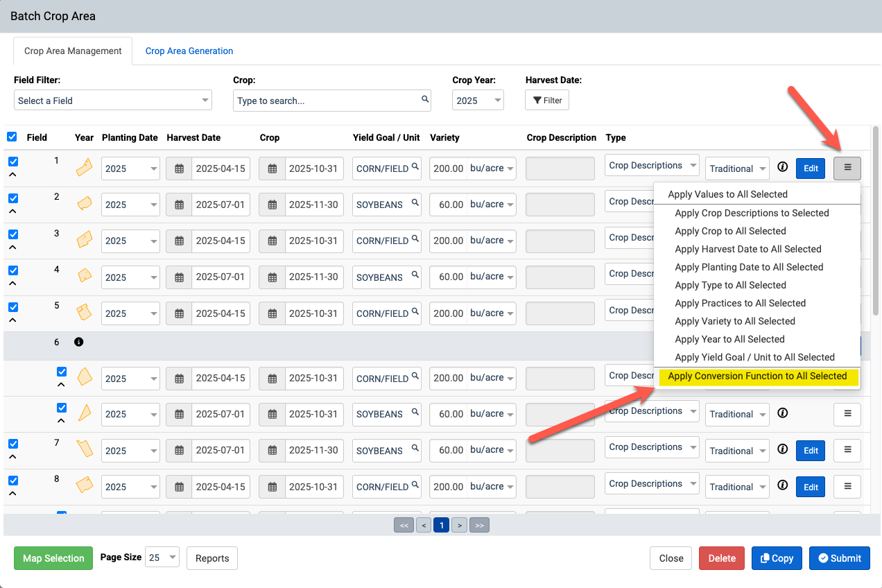Open hamburger menu for field 7 row
The width and height of the screenshot is (882, 588).
pos(847,450)
